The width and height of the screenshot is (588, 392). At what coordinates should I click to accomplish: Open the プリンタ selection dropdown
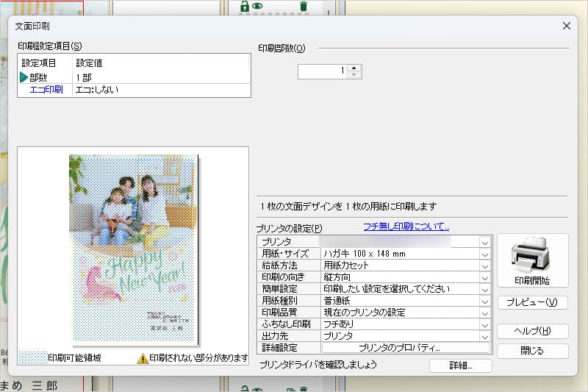click(484, 242)
